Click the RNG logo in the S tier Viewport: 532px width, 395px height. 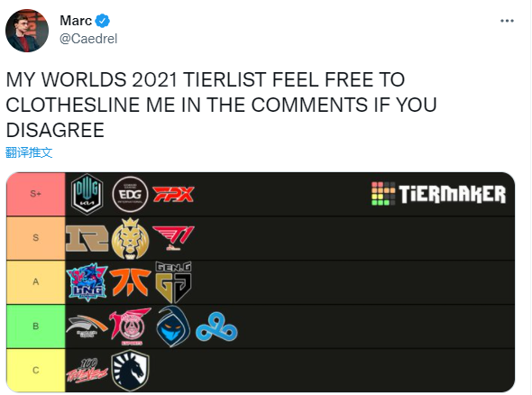[87, 239]
